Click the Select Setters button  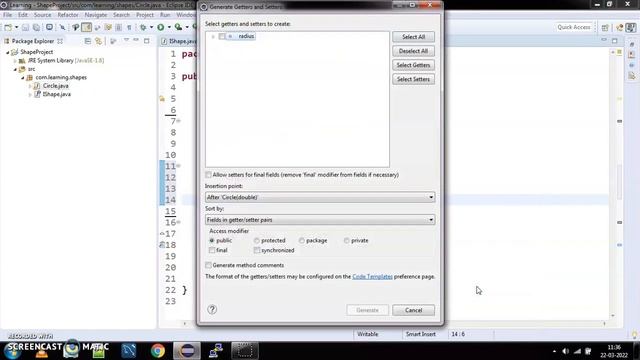tap(413, 79)
